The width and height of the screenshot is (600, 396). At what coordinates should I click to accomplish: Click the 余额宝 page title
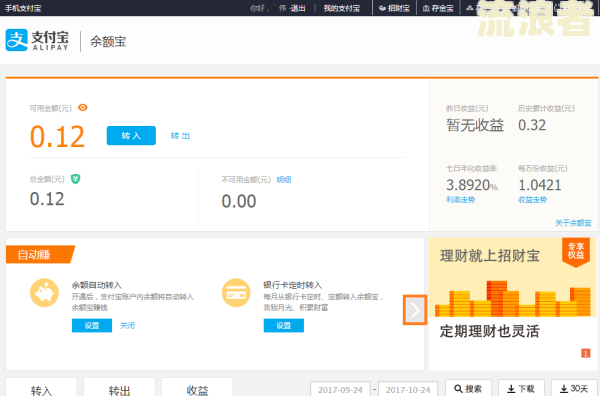pyautogui.click(x=108, y=41)
